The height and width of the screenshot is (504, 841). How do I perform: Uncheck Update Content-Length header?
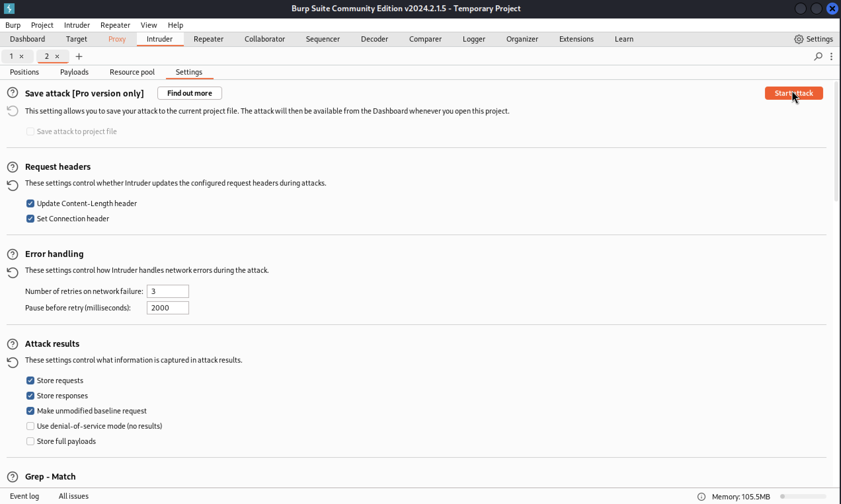[30, 203]
